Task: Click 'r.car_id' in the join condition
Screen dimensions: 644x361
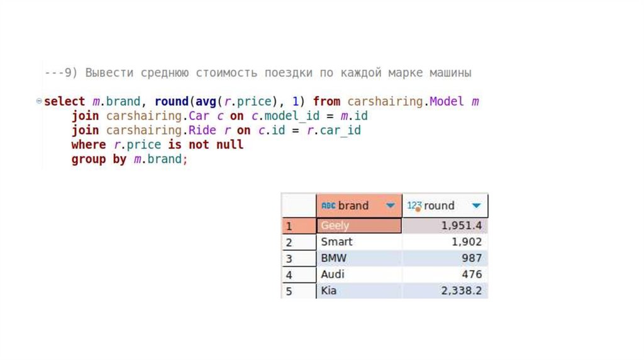Action: pos(333,130)
